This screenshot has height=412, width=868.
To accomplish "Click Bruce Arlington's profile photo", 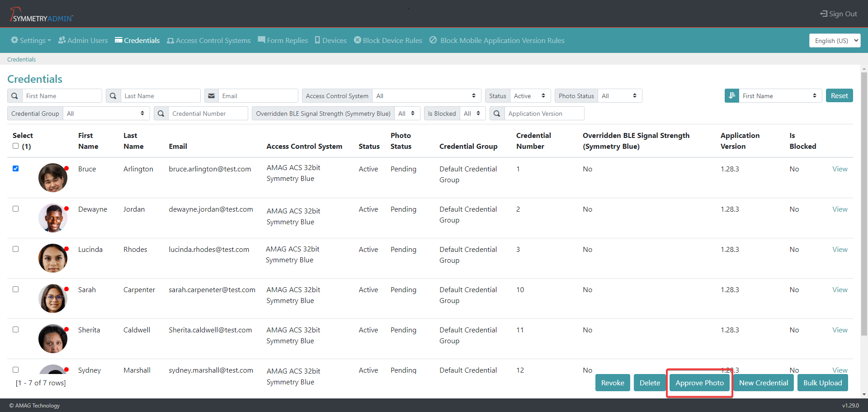I will tap(53, 178).
